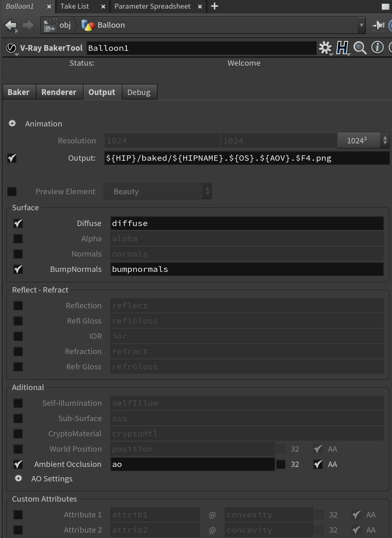Open the Parameter Spreadsheet tab
Viewport: 392px width, 538px height.
coord(152,6)
